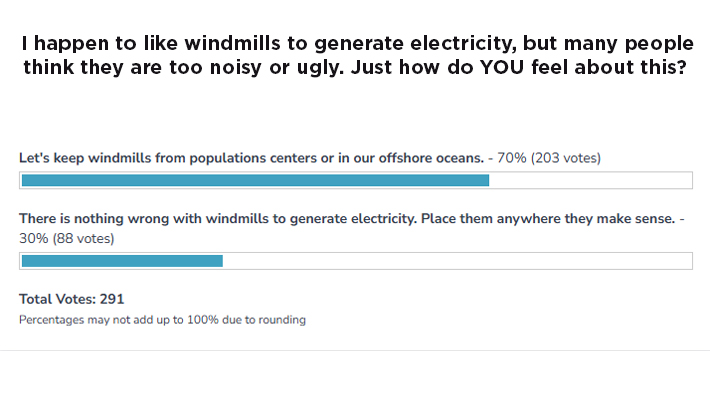The height and width of the screenshot is (400, 710).
Task: Click the '(203 votes)' count text
Action: pyautogui.click(x=566, y=158)
